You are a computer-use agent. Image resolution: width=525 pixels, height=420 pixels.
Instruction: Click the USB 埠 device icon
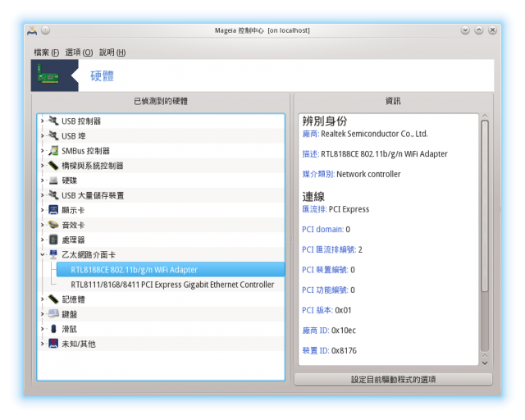[x=53, y=135]
